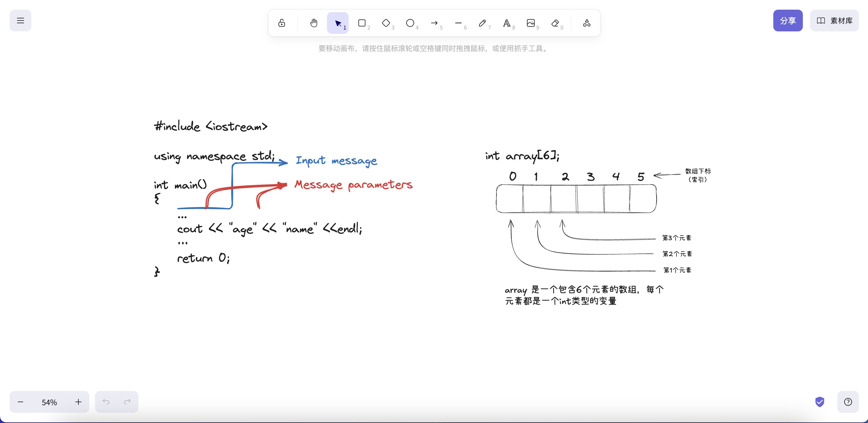Select the Diamond shape tool
The height and width of the screenshot is (423, 868).
coord(386,23)
